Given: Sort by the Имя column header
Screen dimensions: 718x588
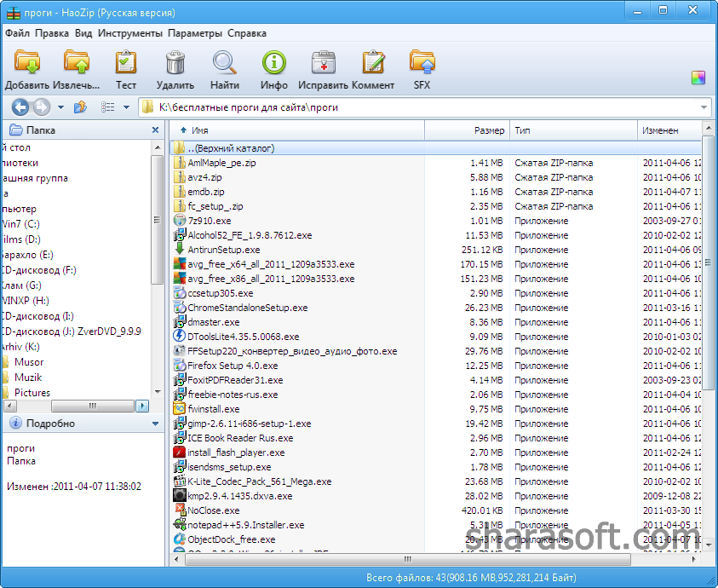Looking at the screenshot, I should [297, 130].
